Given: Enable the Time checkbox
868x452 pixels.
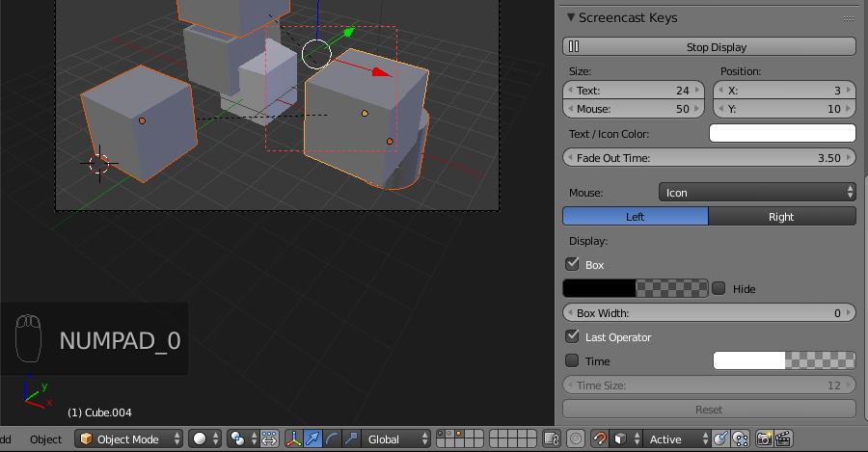Looking at the screenshot, I should (x=572, y=361).
